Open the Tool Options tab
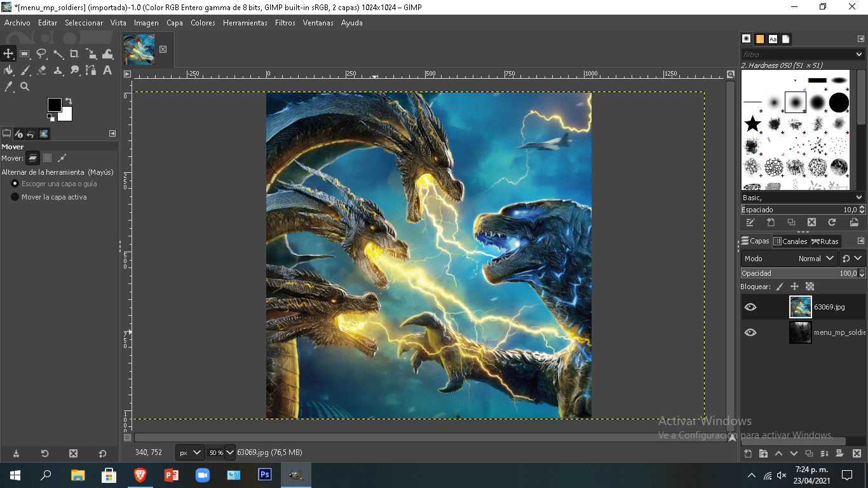Viewport: 868px width, 488px height. click(x=7, y=133)
